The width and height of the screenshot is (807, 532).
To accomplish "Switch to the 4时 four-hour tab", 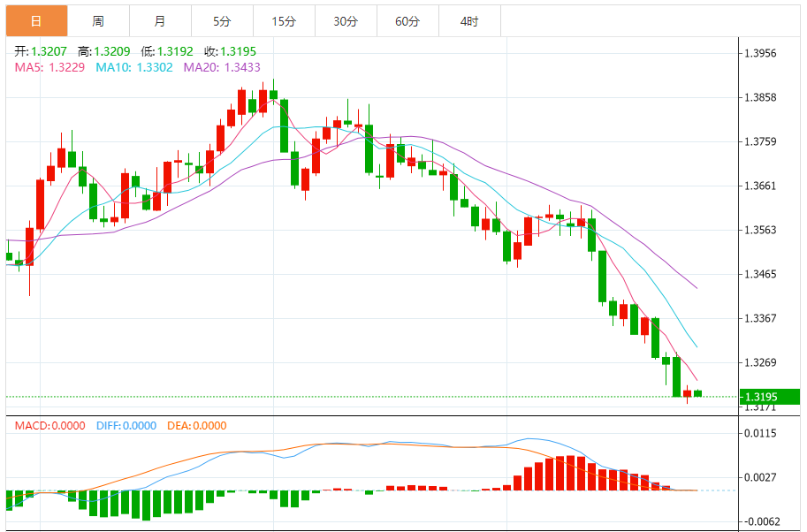I will tap(468, 21).
